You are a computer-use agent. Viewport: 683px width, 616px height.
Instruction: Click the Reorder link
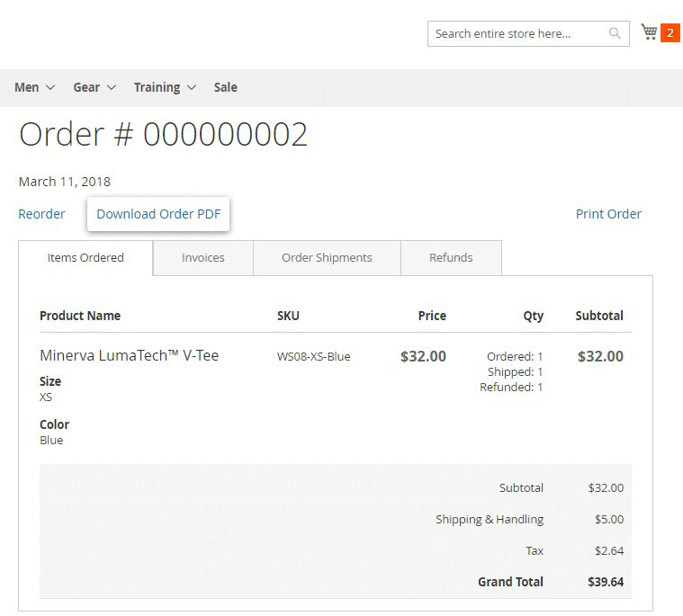tap(41, 214)
